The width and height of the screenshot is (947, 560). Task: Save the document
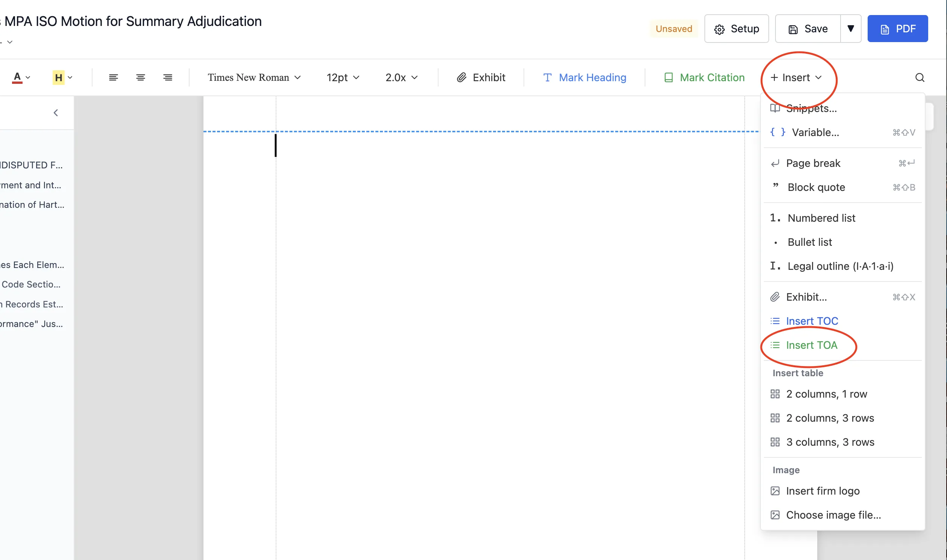[x=808, y=29]
